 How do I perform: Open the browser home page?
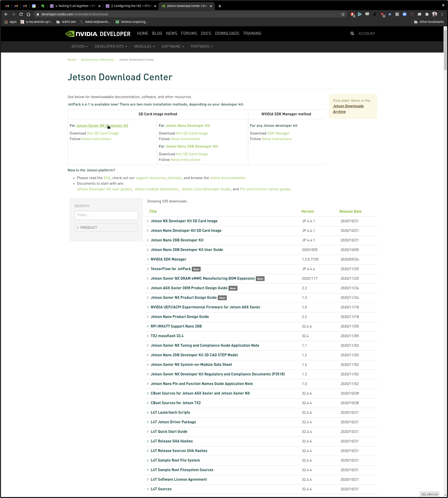click(x=28, y=14)
